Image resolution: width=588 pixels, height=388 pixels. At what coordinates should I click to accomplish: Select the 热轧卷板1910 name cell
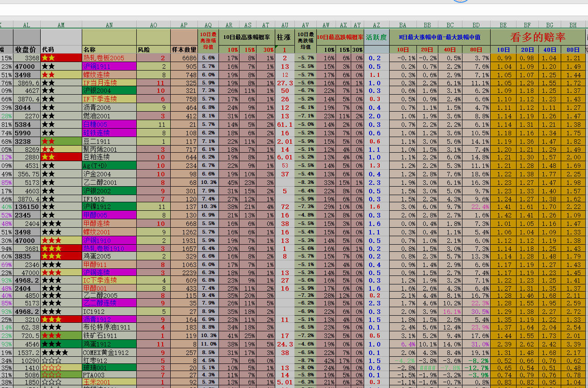click(x=109, y=249)
